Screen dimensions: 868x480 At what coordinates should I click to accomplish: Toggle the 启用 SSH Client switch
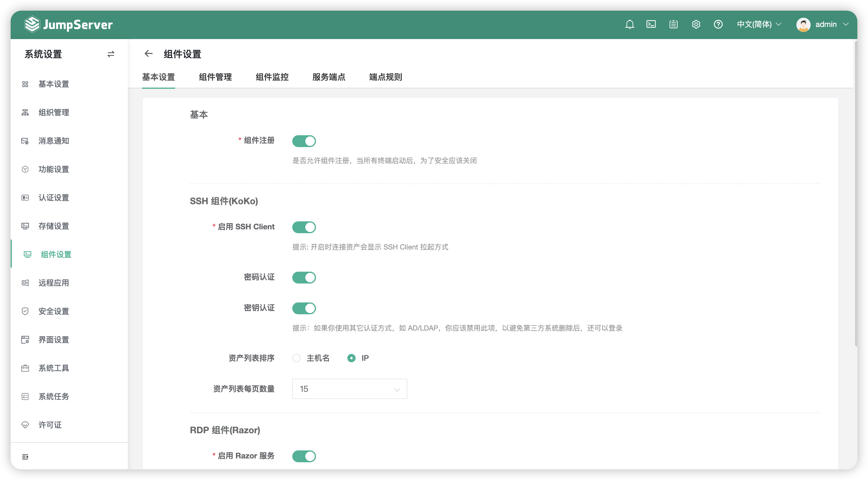coord(304,227)
